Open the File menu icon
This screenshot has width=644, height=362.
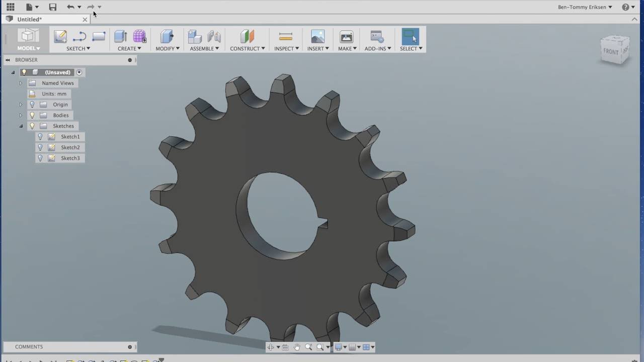[x=29, y=7]
